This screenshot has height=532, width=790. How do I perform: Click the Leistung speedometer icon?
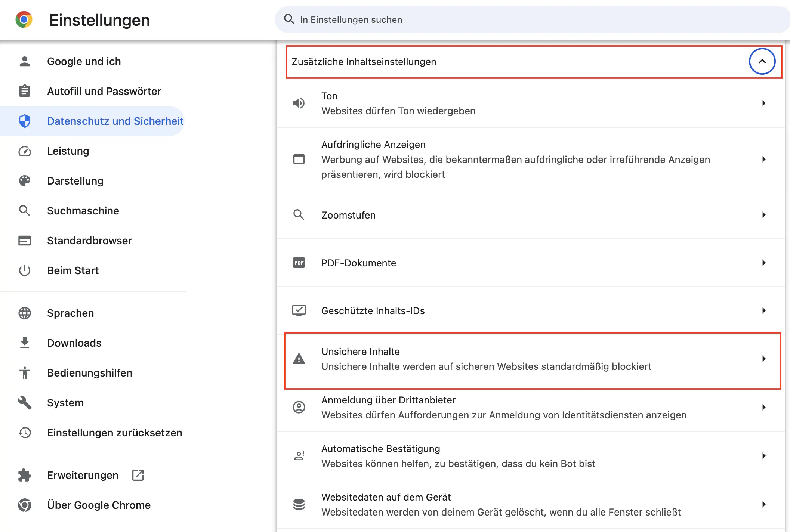[24, 151]
